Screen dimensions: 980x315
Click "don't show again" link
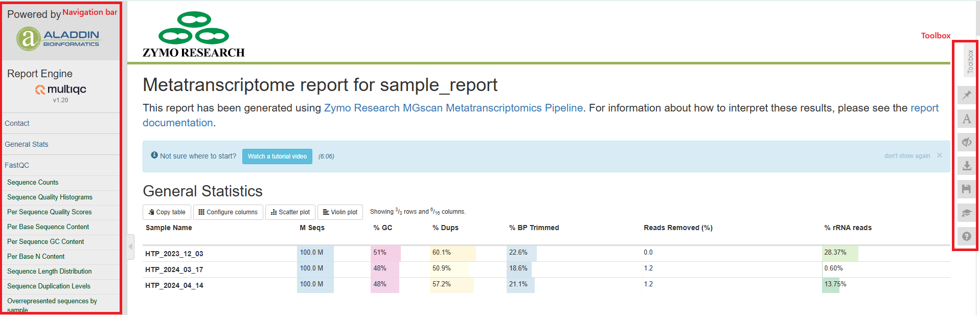[x=907, y=156]
